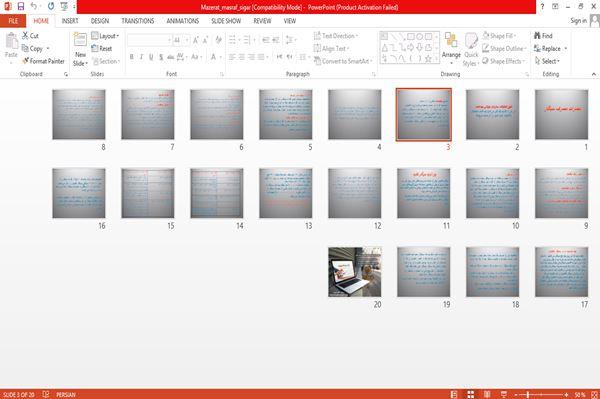Switch to Normal view from status bar

point(454,394)
